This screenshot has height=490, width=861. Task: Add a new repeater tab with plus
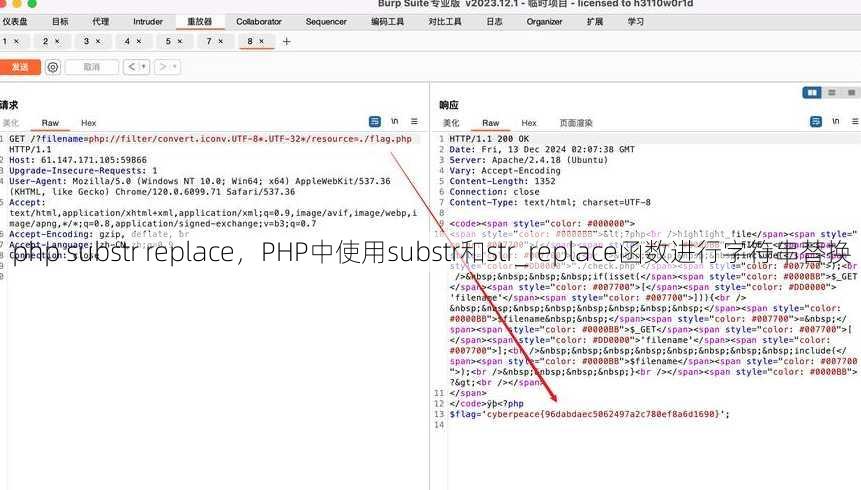[286, 41]
